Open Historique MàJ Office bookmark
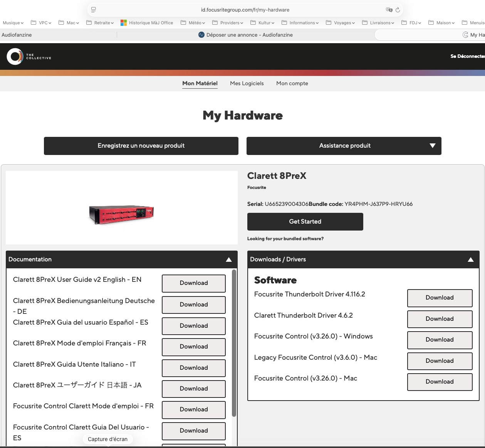This screenshot has height=448, width=485. click(x=147, y=23)
